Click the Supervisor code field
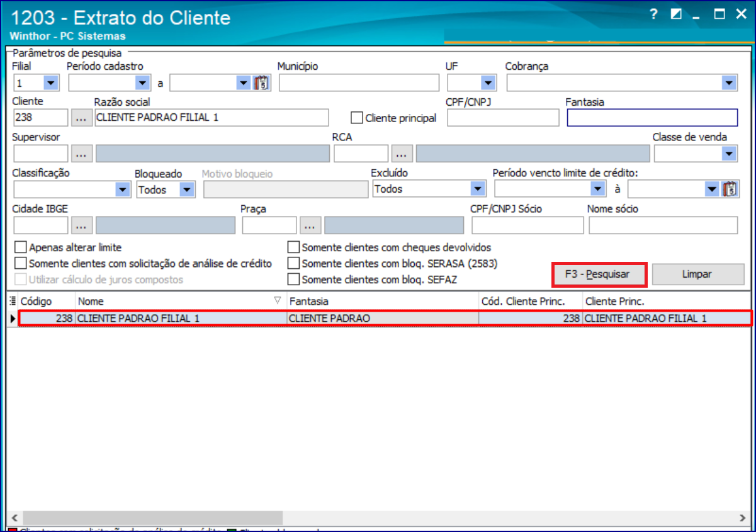The height and width of the screenshot is (532, 756). pyautogui.click(x=40, y=154)
